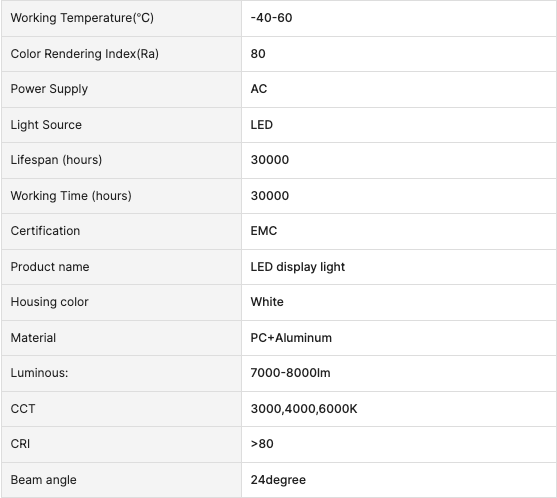Select the White housing color value
This screenshot has width=557, height=498.
coord(267,302)
